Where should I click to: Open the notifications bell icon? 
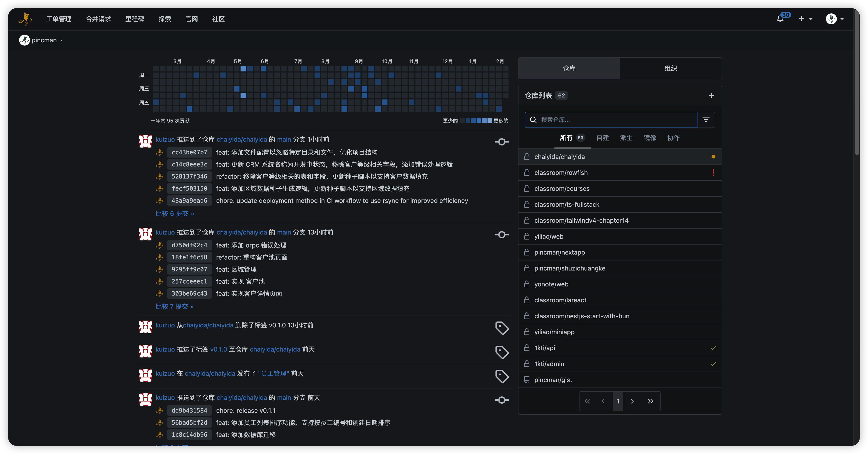[780, 19]
